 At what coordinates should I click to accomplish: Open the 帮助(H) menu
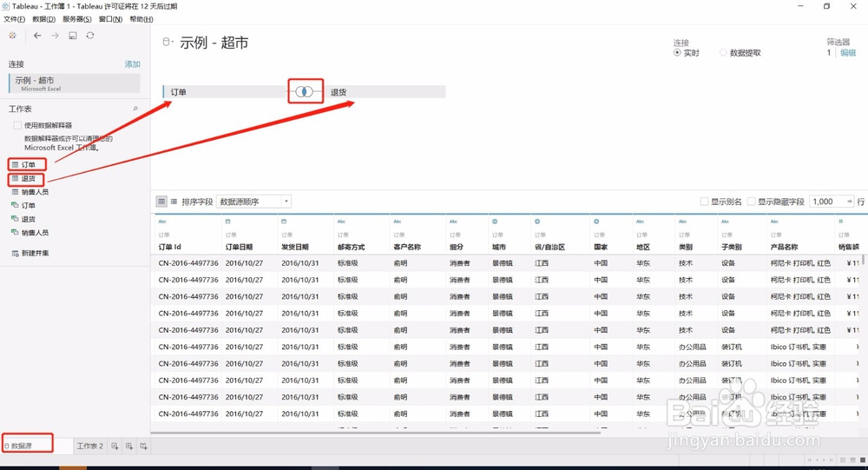pyautogui.click(x=141, y=19)
